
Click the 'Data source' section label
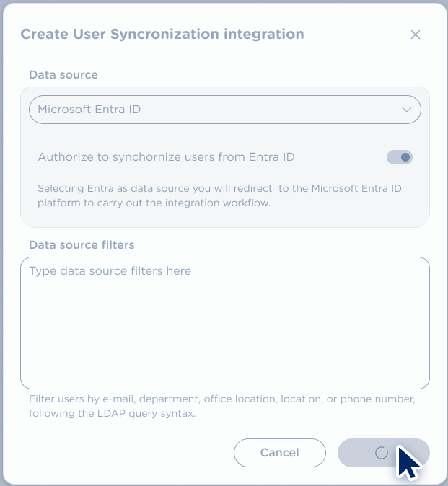(63, 74)
